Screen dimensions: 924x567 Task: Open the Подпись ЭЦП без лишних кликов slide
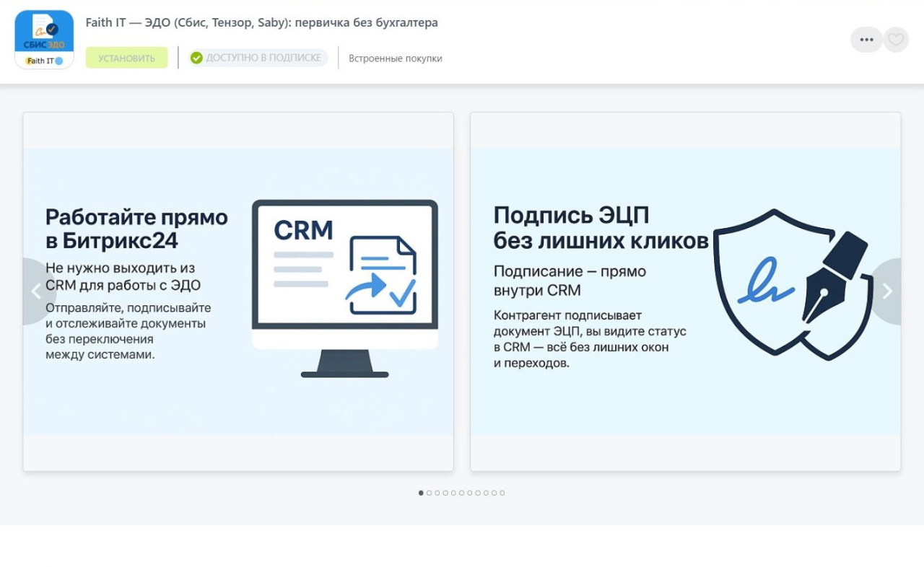[x=685, y=291]
